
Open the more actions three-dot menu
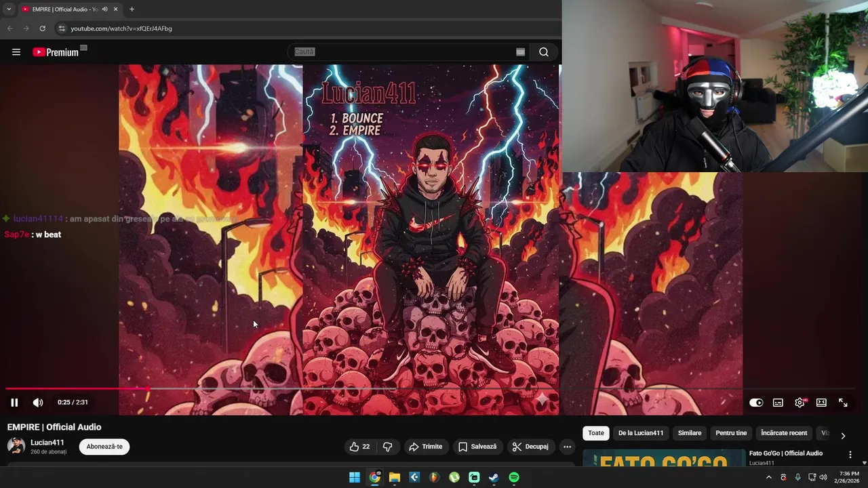pyautogui.click(x=567, y=447)
